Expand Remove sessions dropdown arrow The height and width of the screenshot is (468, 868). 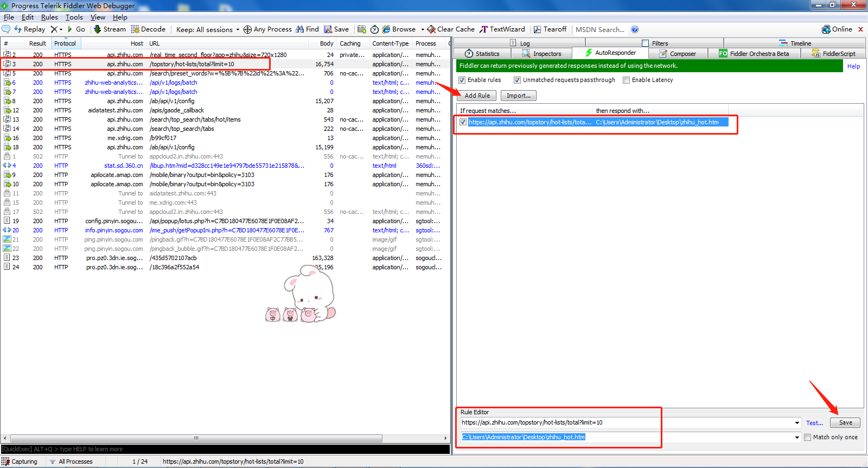(61, 29)
